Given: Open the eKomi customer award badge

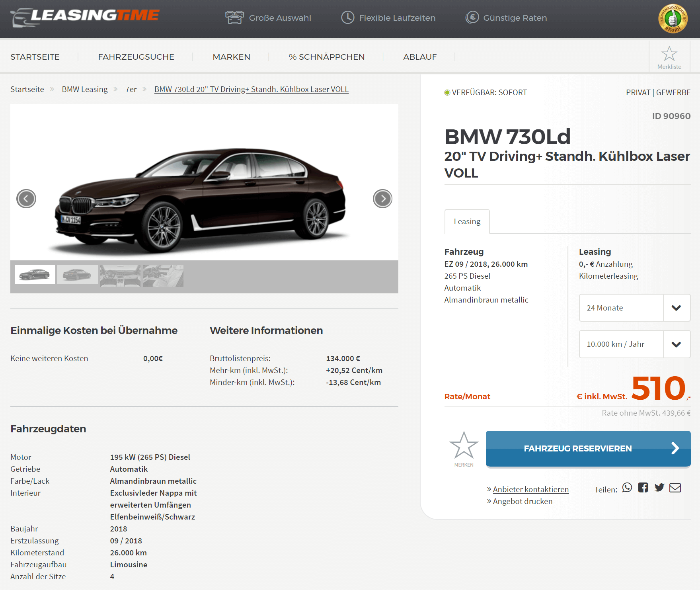Looking at the screenshot, I should tap(673, 18).
